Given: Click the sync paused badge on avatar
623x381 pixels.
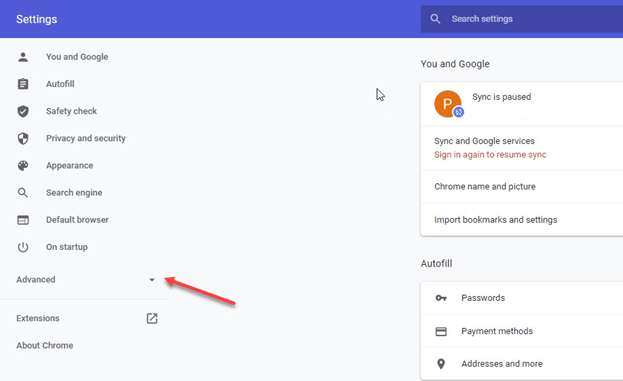Looking at the screenshot, I should [459, 112].
